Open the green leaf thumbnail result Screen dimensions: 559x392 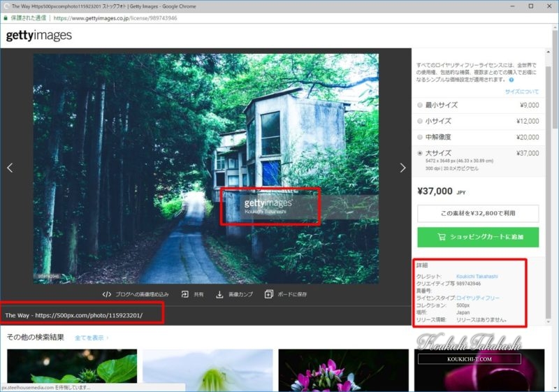tap(72, 370)
